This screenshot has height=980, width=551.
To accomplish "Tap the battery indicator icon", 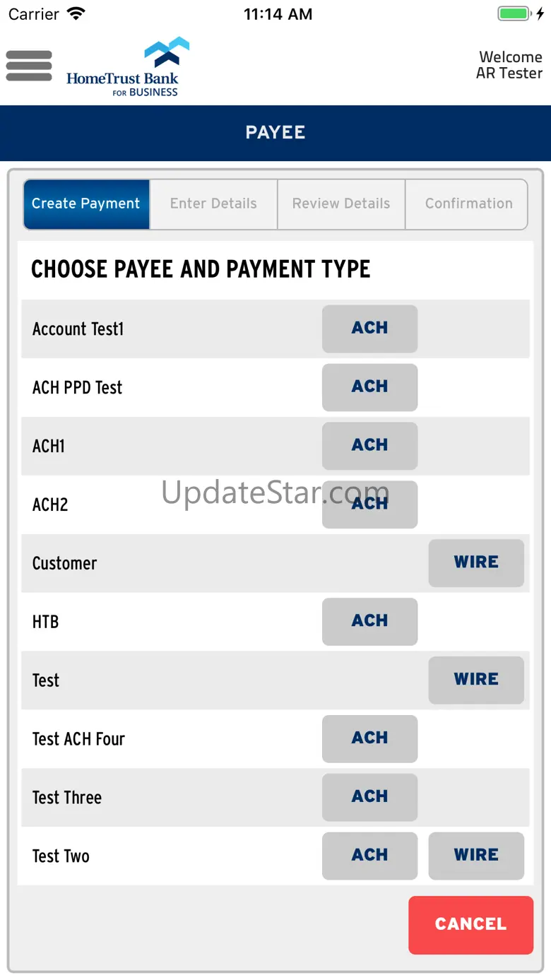I will click(x=514, y=14).
